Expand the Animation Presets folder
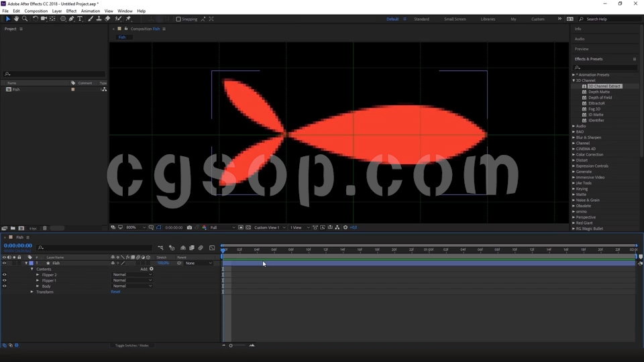This screenshot has height=362, width=644. click(x=574, y=74)
